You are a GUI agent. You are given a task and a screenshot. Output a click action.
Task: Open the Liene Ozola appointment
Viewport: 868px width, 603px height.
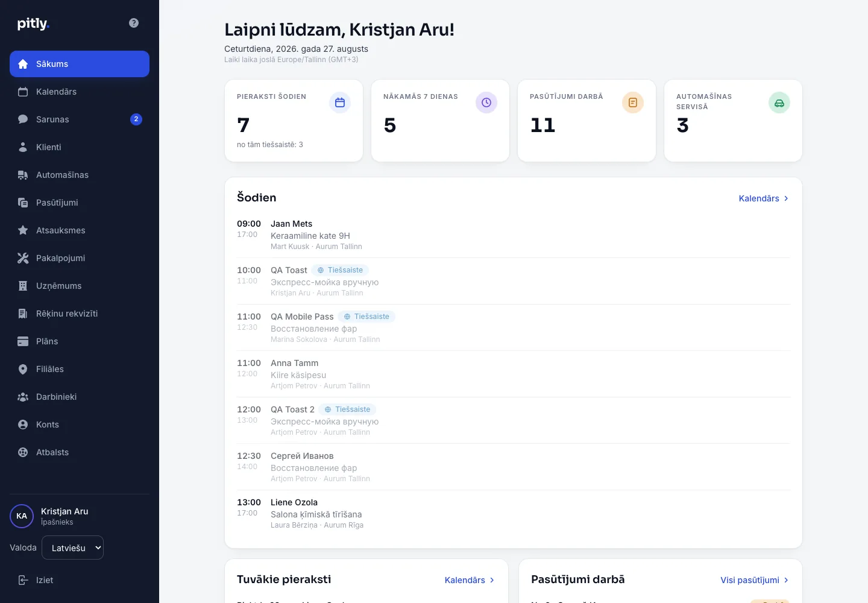[514, 513]
